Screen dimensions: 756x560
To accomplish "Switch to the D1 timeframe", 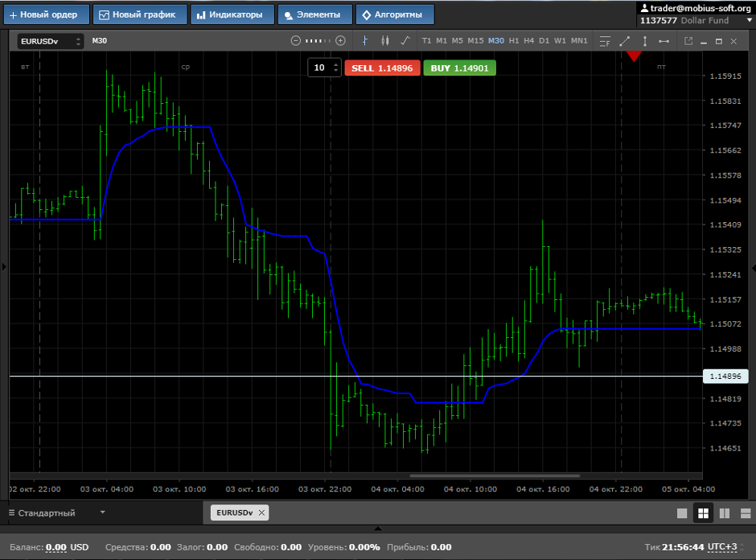I will pyautogui.click(x=544, y=41).
